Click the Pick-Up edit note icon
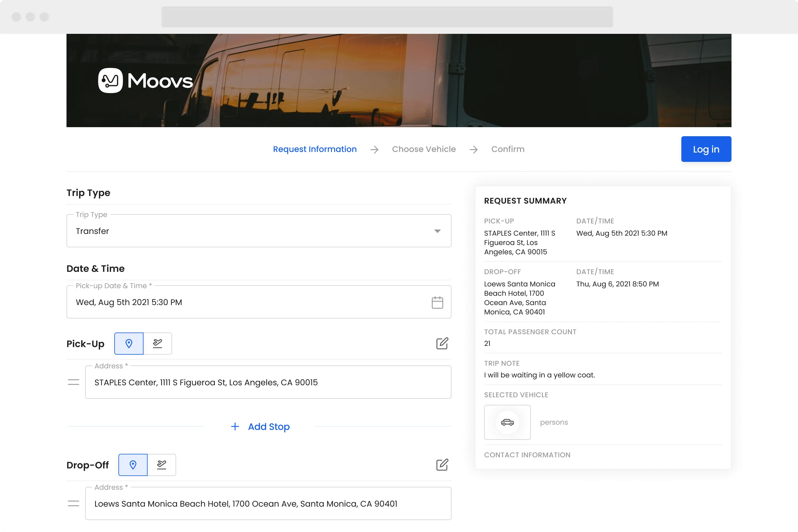 442,343
